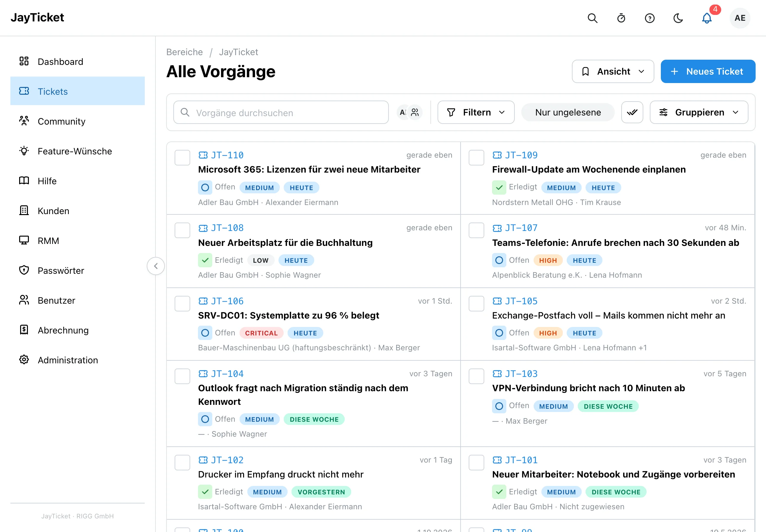Open the help question mark icon
The width and height of the screenshot is (766, 532).
649,18
